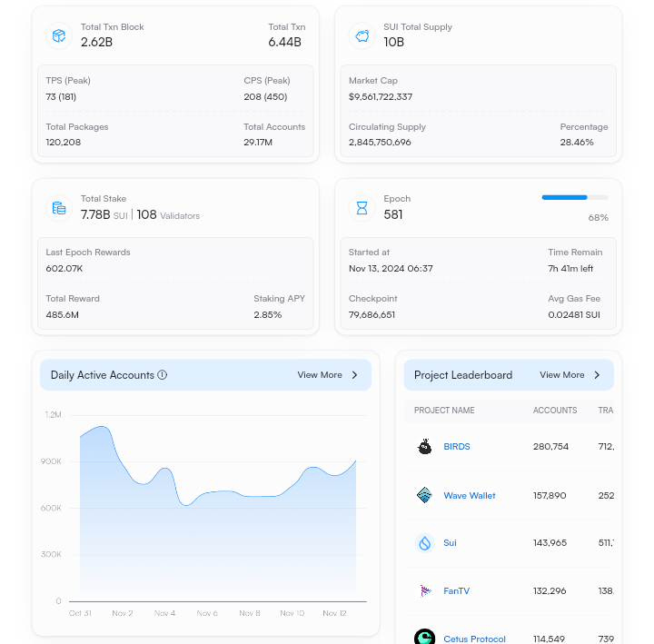Open the BIRDS project link
Image resolution: width=654 pixels, height=644 pixels.
tap(457, 446)
